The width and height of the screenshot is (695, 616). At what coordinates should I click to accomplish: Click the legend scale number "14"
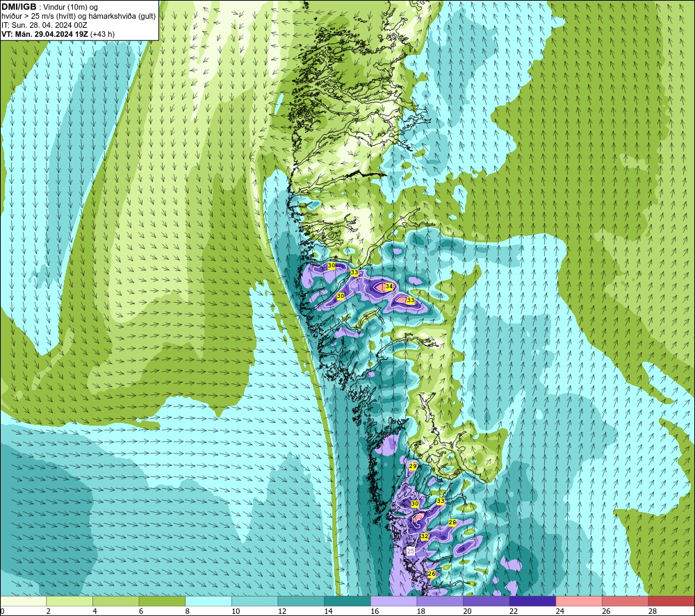point(328,612)
